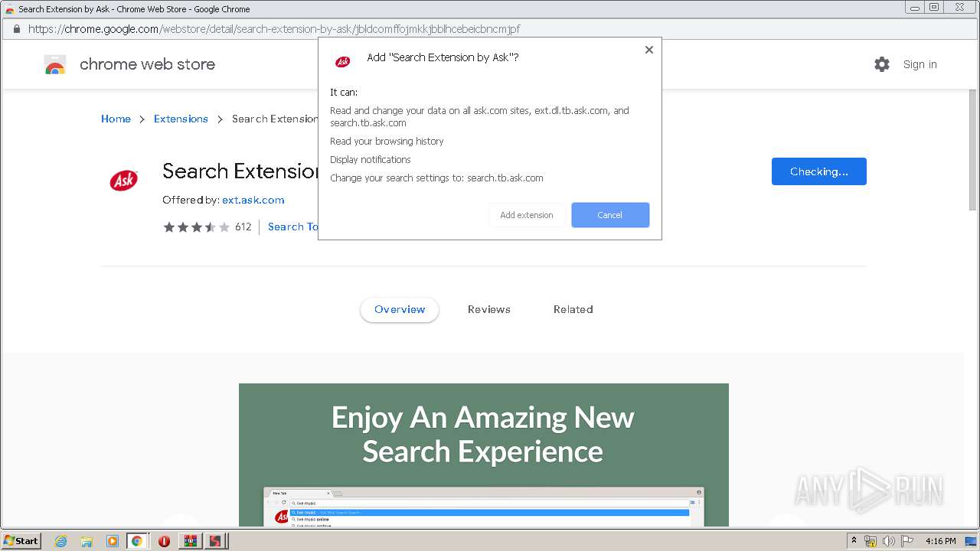This screenshot has width=980, height=551.
Task: Open Windows Media Player from taskbar
Action: click(x=113, y=541)
